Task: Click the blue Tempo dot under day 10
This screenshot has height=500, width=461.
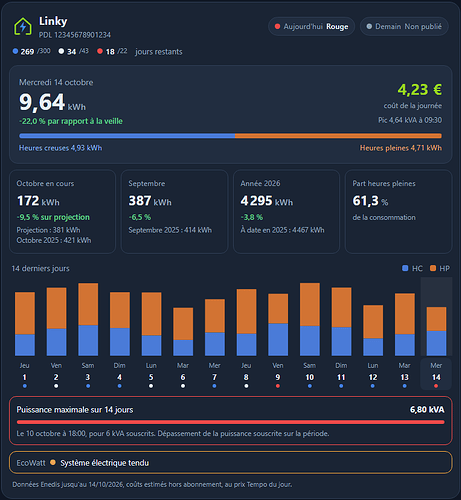Action: [x=310, y=386]
